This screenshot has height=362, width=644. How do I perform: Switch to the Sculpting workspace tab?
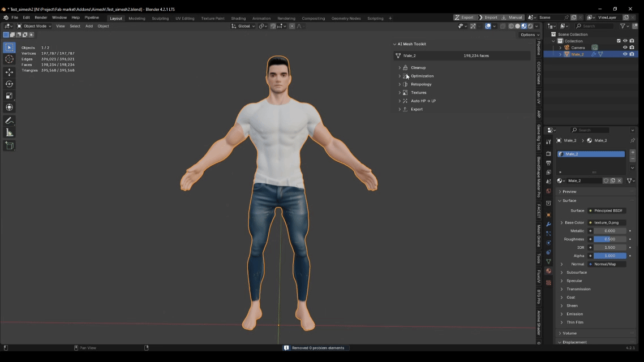pyautogui.click(x=160, y=19)
